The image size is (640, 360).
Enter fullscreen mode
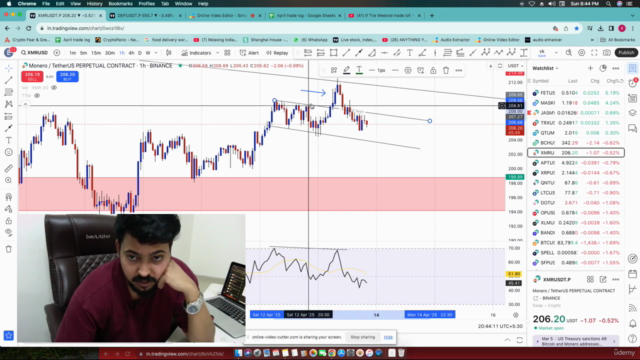coord(594,53)
